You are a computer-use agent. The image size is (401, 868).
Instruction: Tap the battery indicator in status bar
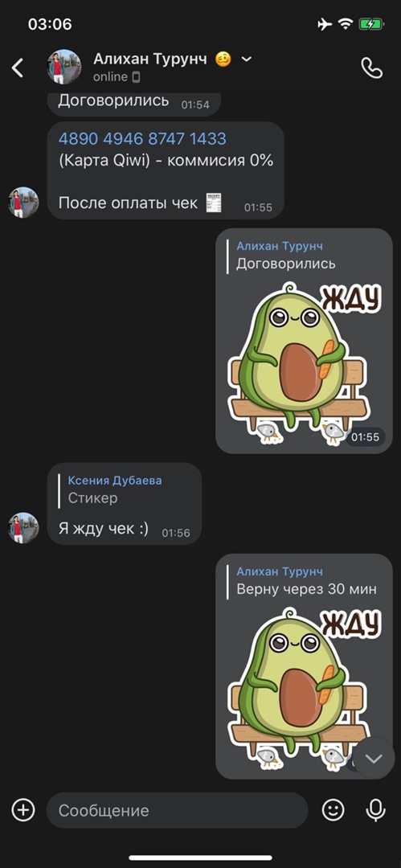click(x=370, y=24)
